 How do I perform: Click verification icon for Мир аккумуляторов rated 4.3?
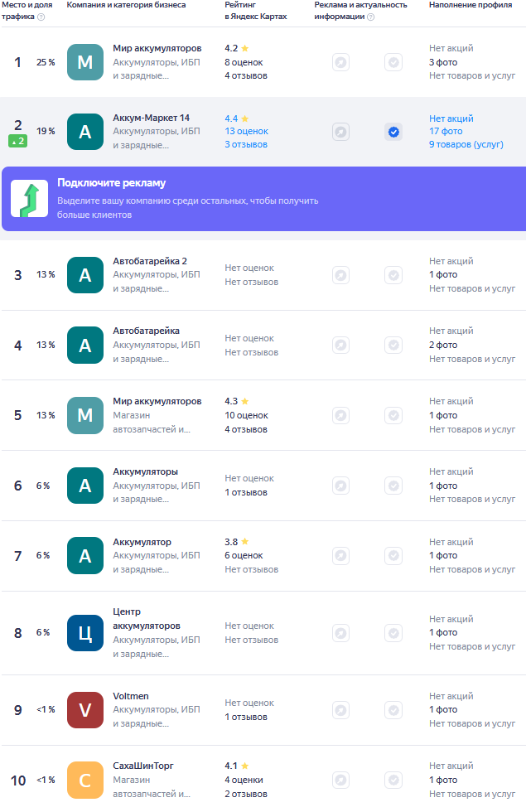click(393, 415)
